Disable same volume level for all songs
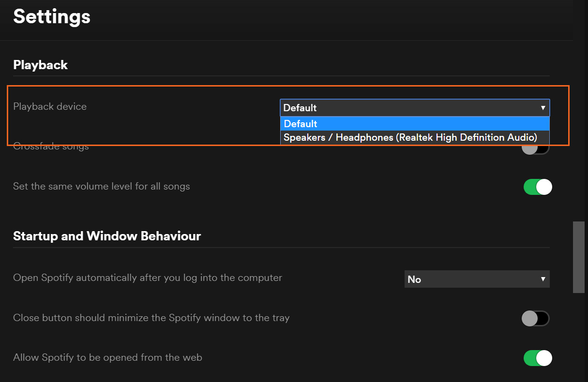 pos(537,187)
